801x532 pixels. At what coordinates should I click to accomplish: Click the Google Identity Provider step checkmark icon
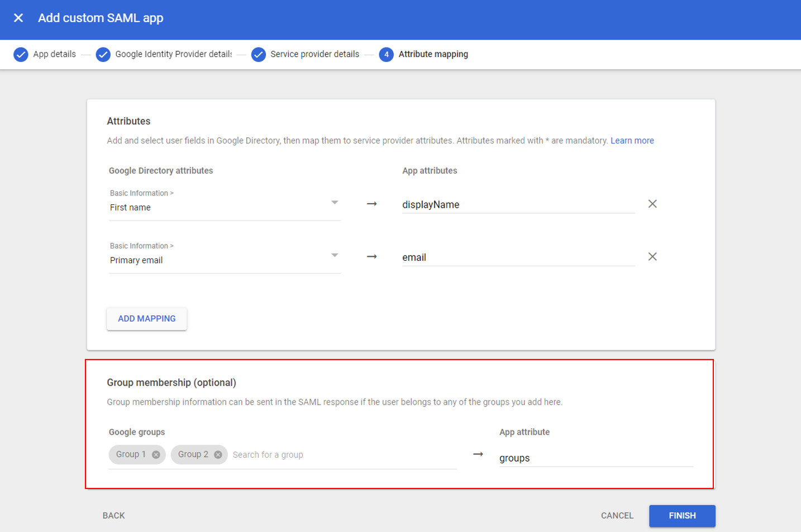pos(103,55)
